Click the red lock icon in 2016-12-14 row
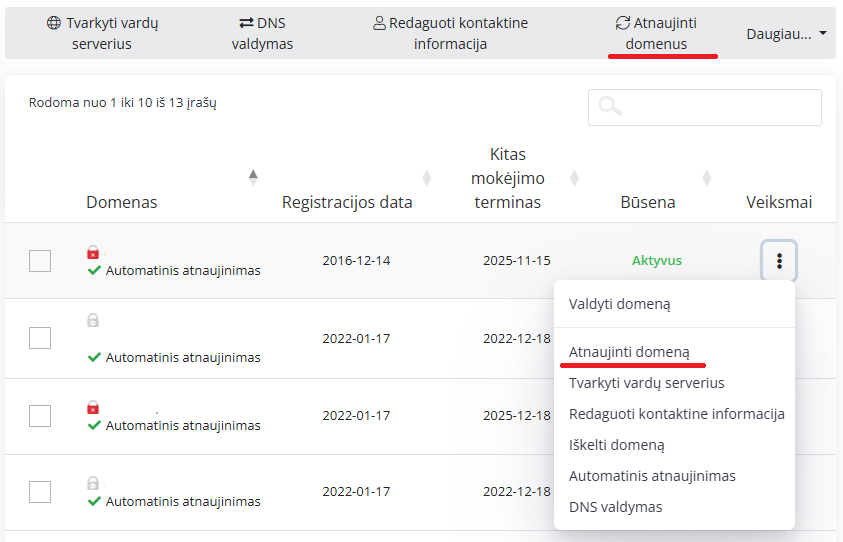The image size is (843, 542). coord(93,253)
